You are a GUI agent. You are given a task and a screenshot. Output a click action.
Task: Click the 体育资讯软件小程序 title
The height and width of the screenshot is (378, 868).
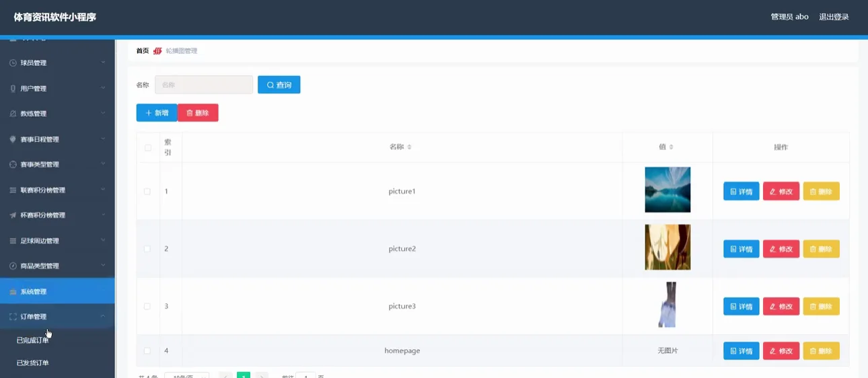(x=55, y=17)
